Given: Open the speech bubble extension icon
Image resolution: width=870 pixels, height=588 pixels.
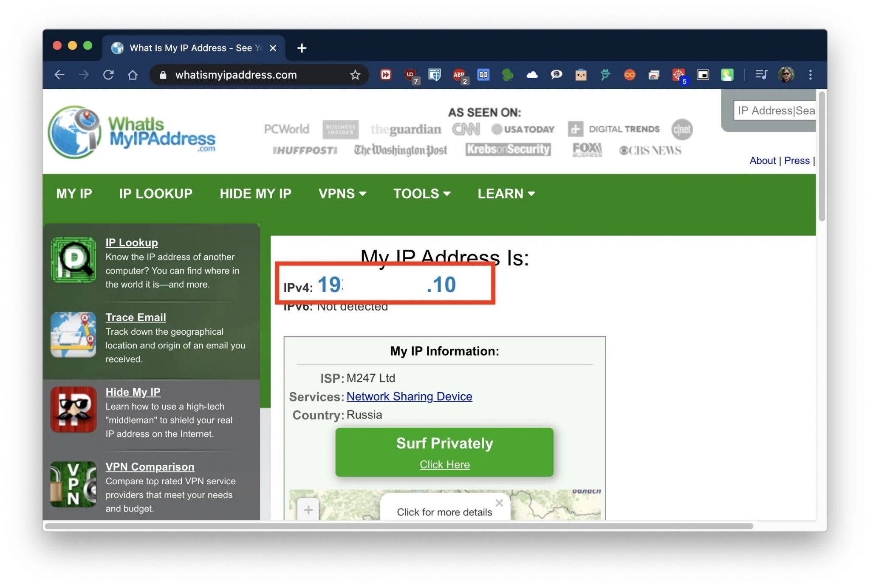Looking at the screenshot, I should (556, 75).
